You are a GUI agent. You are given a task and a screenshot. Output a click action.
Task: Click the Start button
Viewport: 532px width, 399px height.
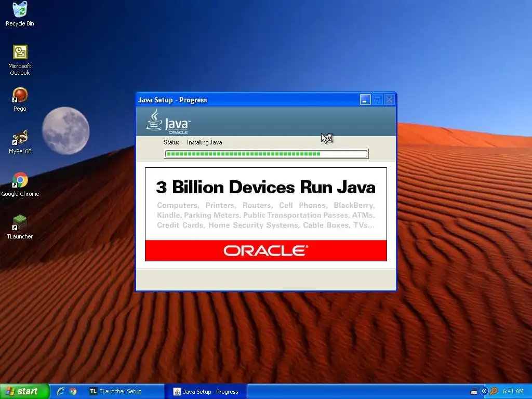(x=25, y=391)
